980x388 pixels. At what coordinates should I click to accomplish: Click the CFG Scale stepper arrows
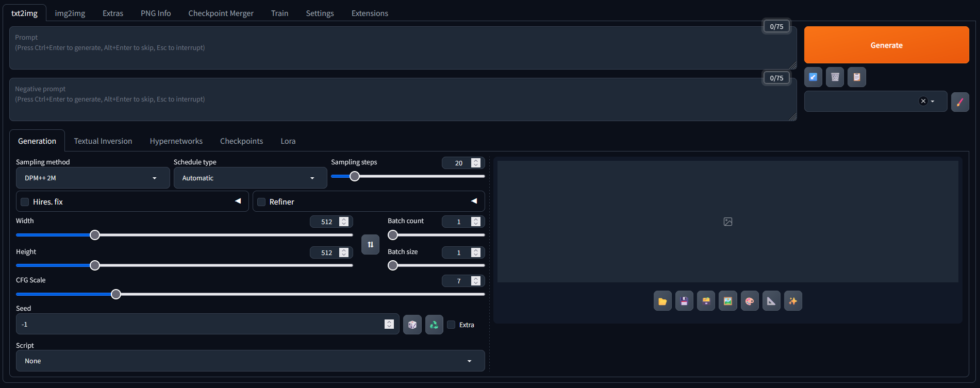point(476,281)
